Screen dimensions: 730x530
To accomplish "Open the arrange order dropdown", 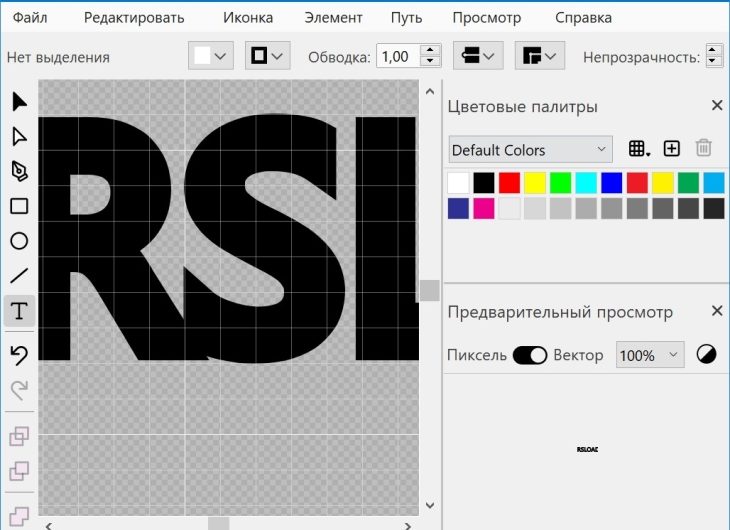I will 540,56.
